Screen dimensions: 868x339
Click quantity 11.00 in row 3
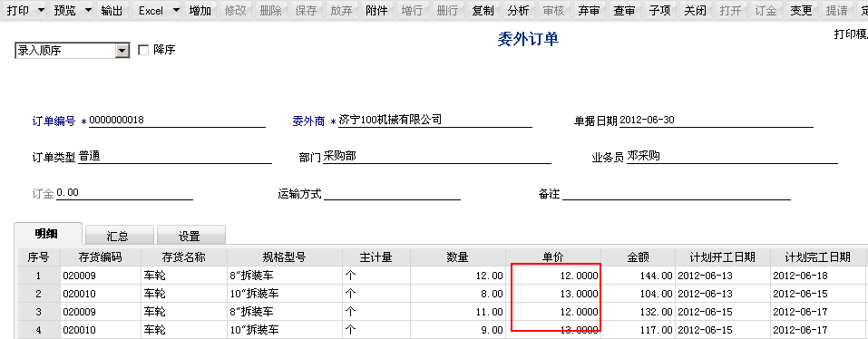pyautogui.click(x=457, y=311)
